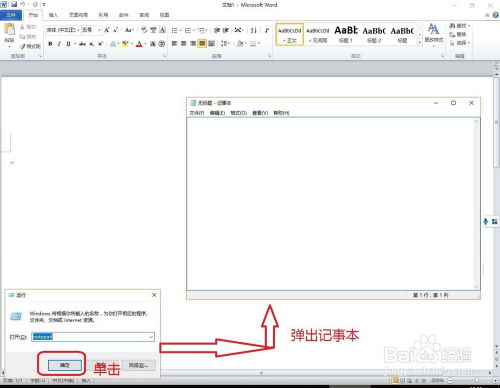Toggle Subscript in the Word ribbon
Image resolution: width=500 pixels, height=388 pixels.
[91, 44]
